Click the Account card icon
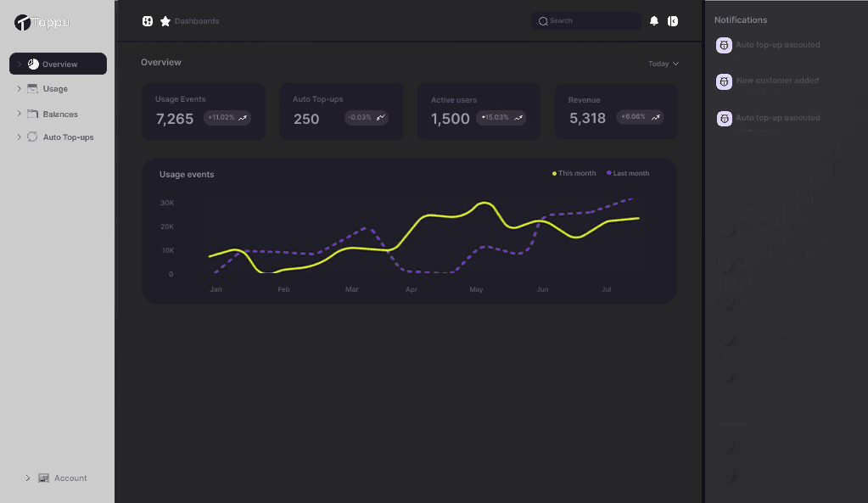Screen dimensions: 868x503 [44, 478]
